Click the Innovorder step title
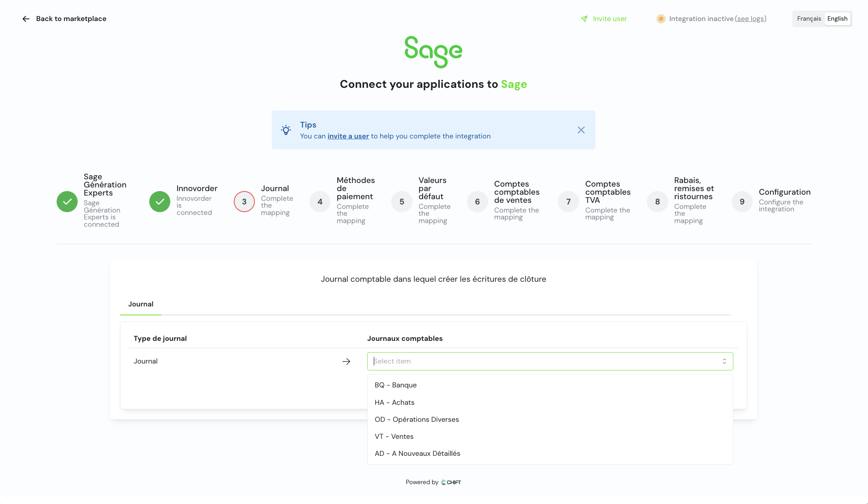The width and height of the screenshot is (868, 504). click(x=197, y=188)
